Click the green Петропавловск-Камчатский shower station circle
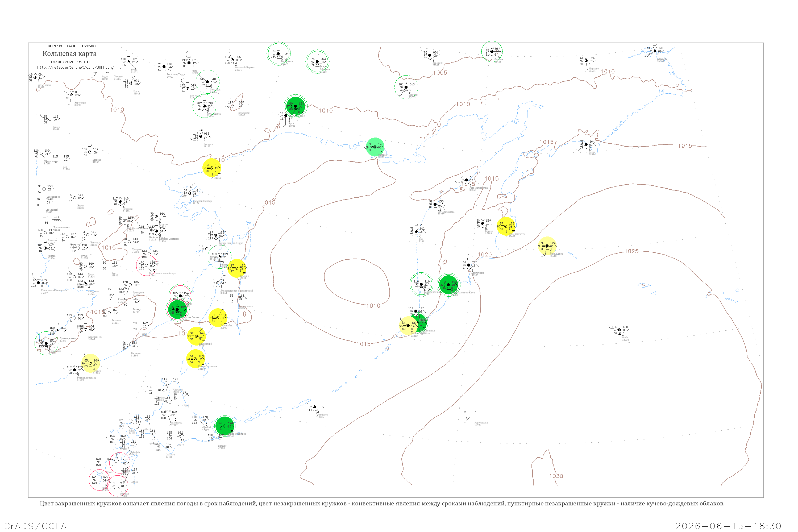The width and height of the screenshot is (798, 532). click(x=448, y=285)
